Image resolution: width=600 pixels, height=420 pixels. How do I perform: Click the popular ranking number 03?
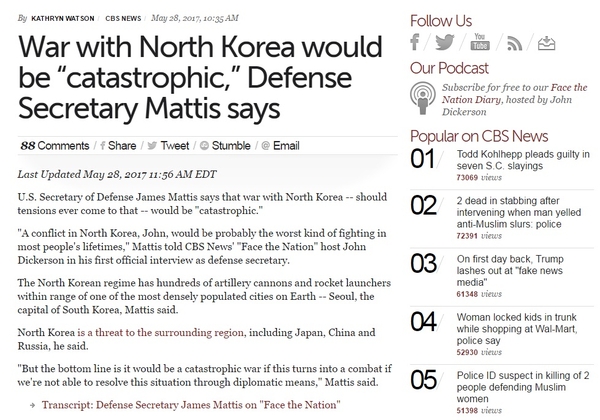point(423,264)
